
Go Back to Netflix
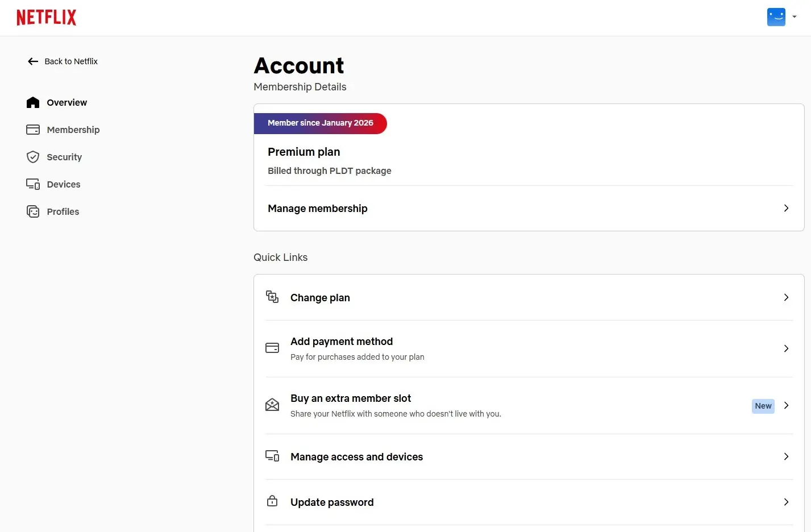(x=63, y=61)
